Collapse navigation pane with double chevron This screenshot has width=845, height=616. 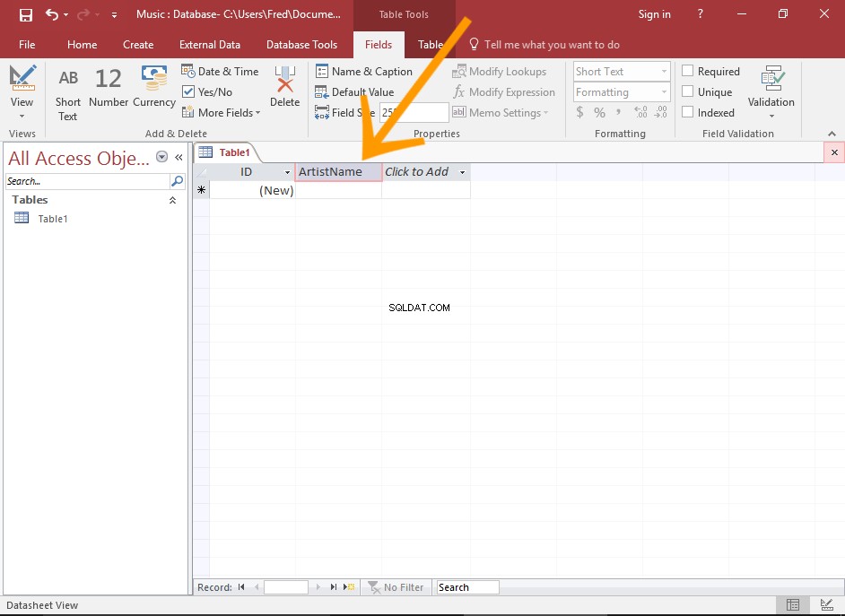coord(179,157)
